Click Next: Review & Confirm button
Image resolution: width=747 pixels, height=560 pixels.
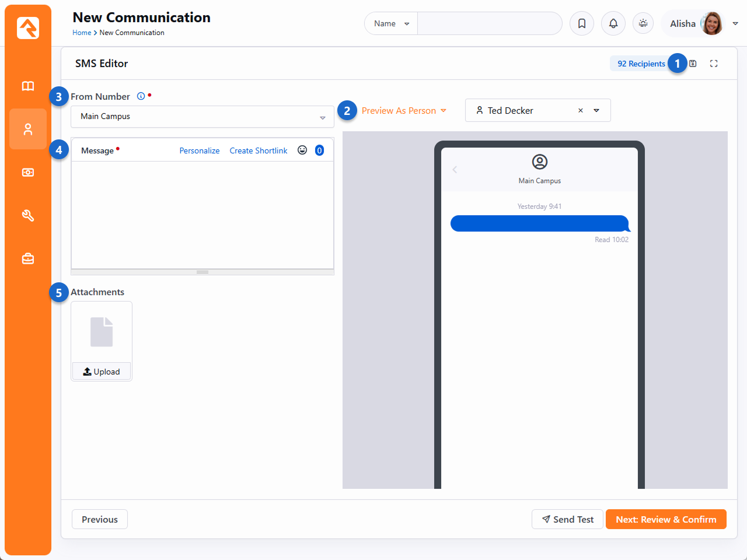coord(666,519)
